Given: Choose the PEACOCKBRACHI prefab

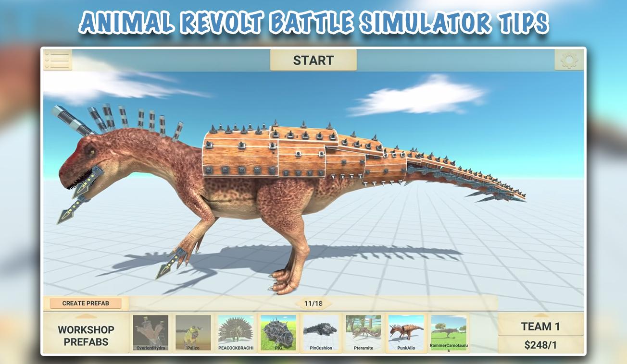Looking at the screenshot, I should (236, 333).
